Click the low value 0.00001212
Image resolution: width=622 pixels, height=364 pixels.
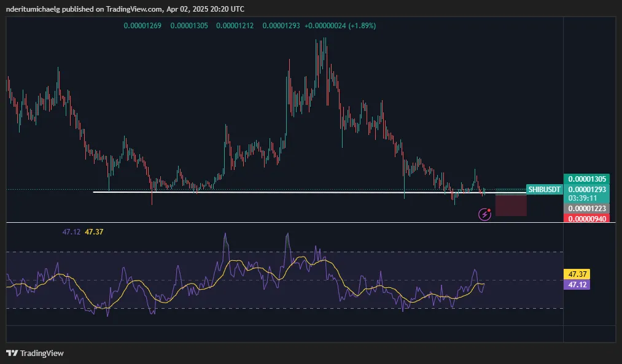235,26
